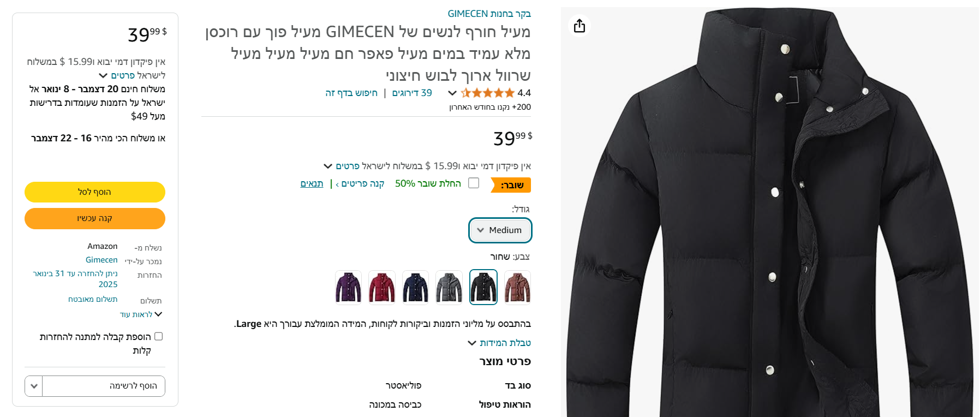Click the orange star rating icons
Image resolution: width=980 pixels, height=417 pixels.
click(488, 93)
